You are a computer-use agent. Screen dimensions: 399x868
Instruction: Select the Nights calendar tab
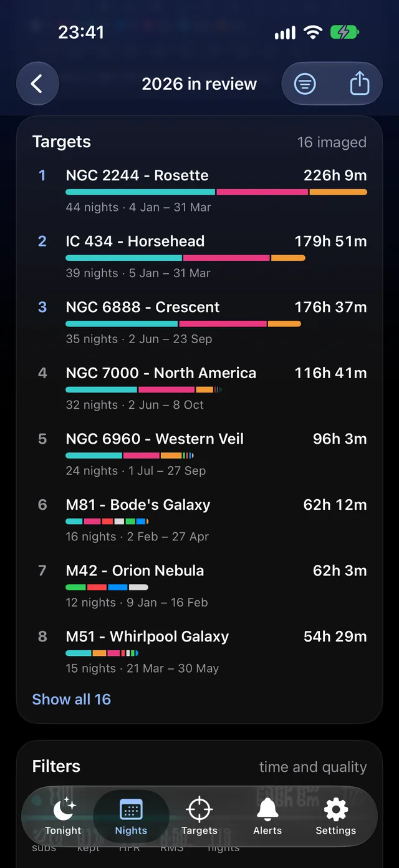(x=131, y=817)
